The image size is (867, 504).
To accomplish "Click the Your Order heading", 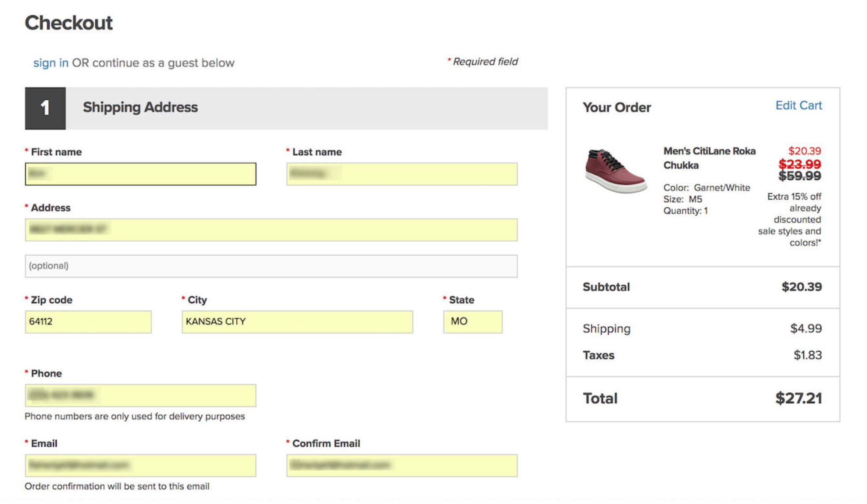I will (616, 107).
